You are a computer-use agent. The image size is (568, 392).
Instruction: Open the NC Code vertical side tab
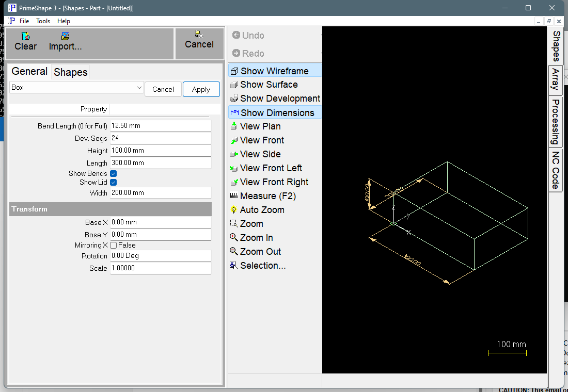(x=555, y=170)
